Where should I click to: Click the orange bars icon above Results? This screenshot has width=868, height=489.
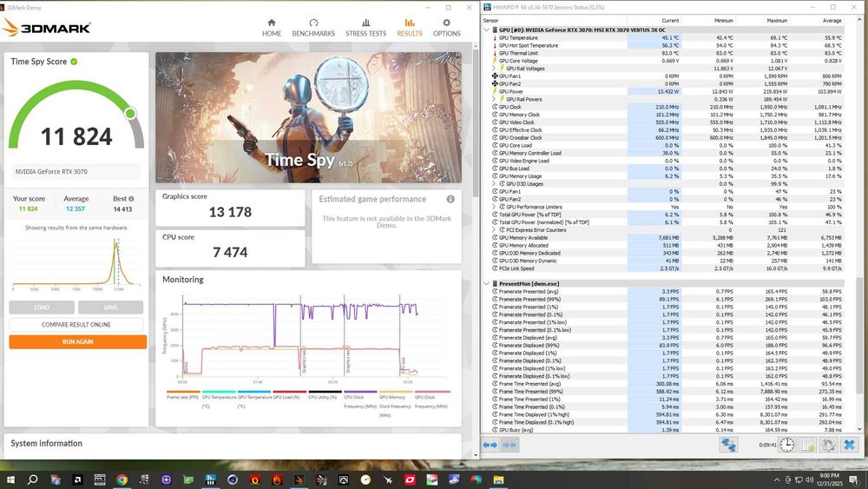[410, 23]
